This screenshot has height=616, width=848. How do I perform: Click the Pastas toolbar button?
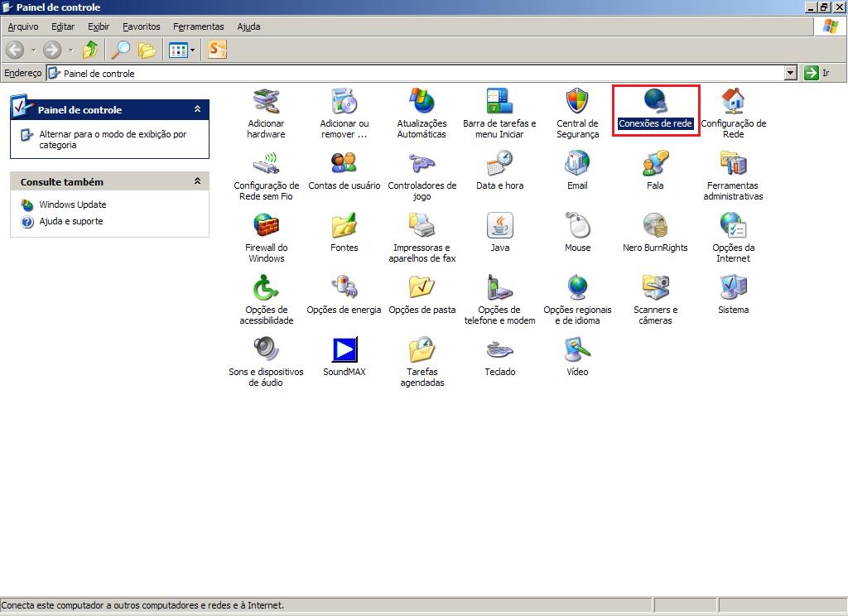tap(147, 50)
